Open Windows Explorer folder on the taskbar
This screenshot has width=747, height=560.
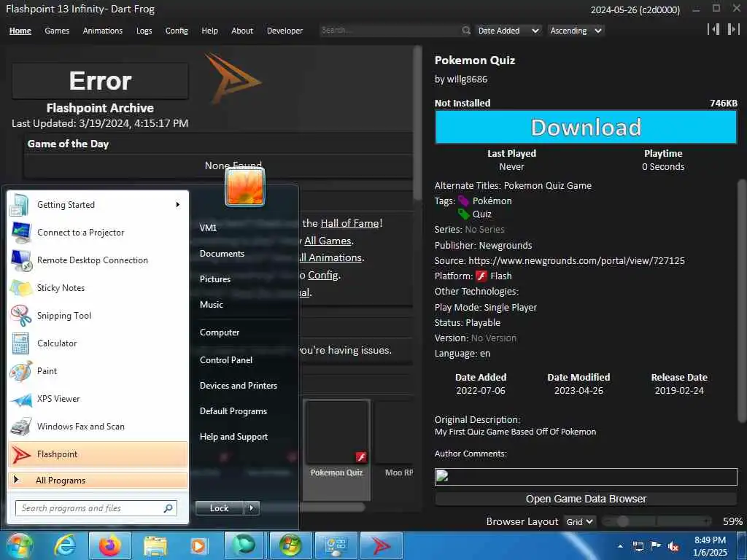tap(155, 546)
